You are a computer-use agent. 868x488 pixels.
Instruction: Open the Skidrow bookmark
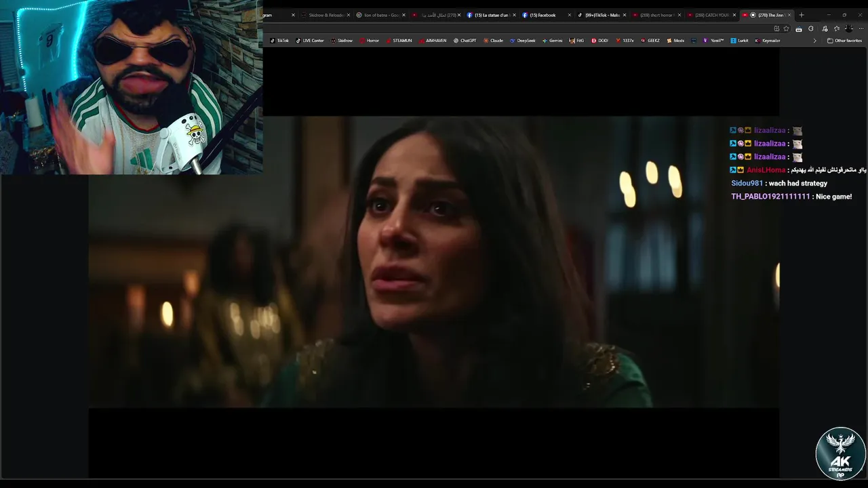click(342, 41)
